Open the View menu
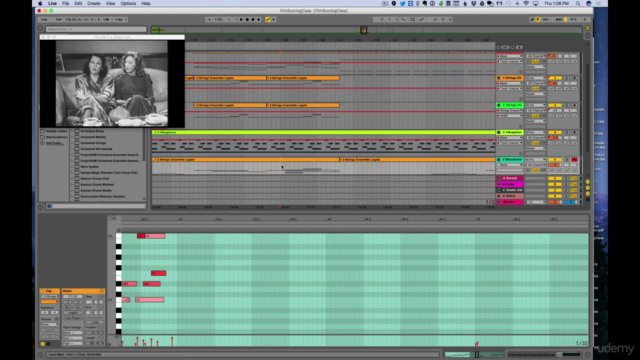Screen dimensions: 640x360 coord(110,3)
